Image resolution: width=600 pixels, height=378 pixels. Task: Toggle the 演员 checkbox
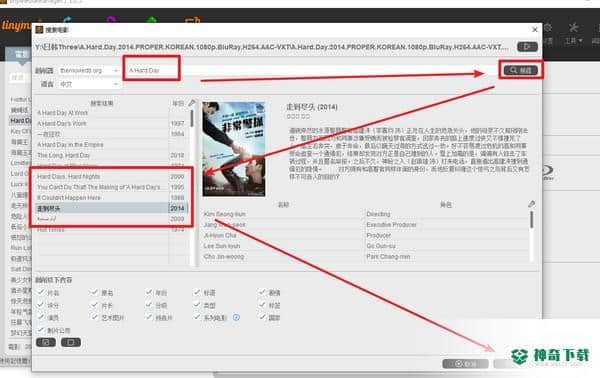(40, 317)
